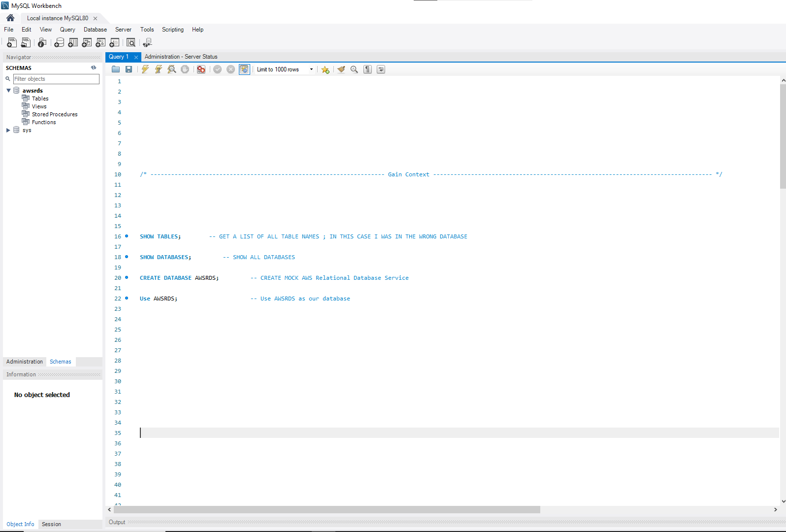Open the Server menu
The height and width of the screenshot is (532, 786).
[123, 30]
